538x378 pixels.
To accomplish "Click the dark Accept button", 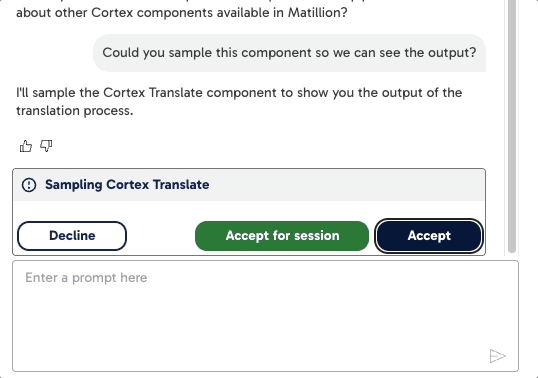I will [429, 236].
